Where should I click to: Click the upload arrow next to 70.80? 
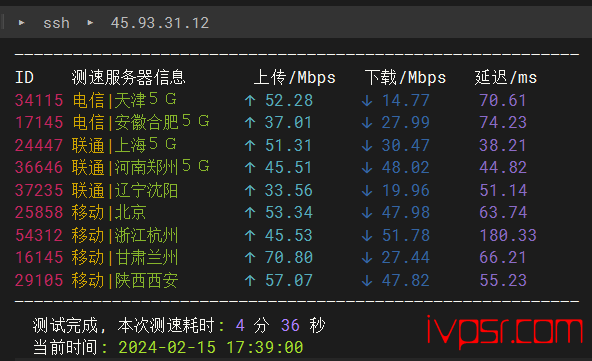250,258
